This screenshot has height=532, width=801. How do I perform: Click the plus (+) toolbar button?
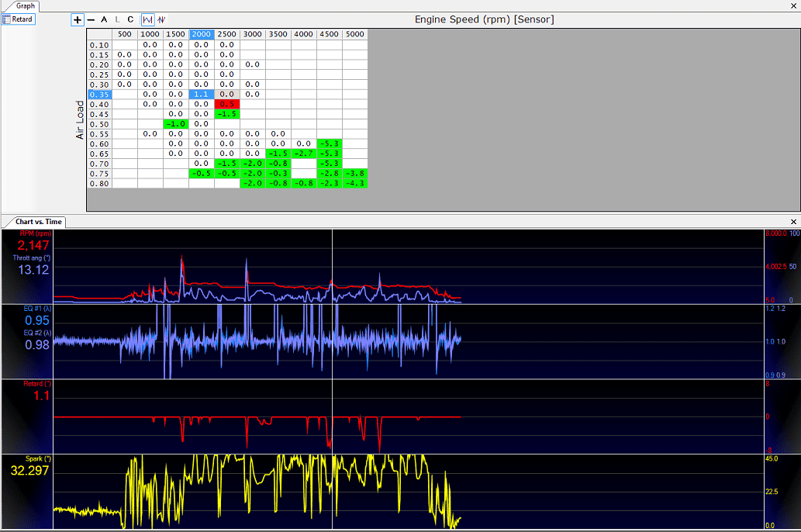tap(77, 20)
